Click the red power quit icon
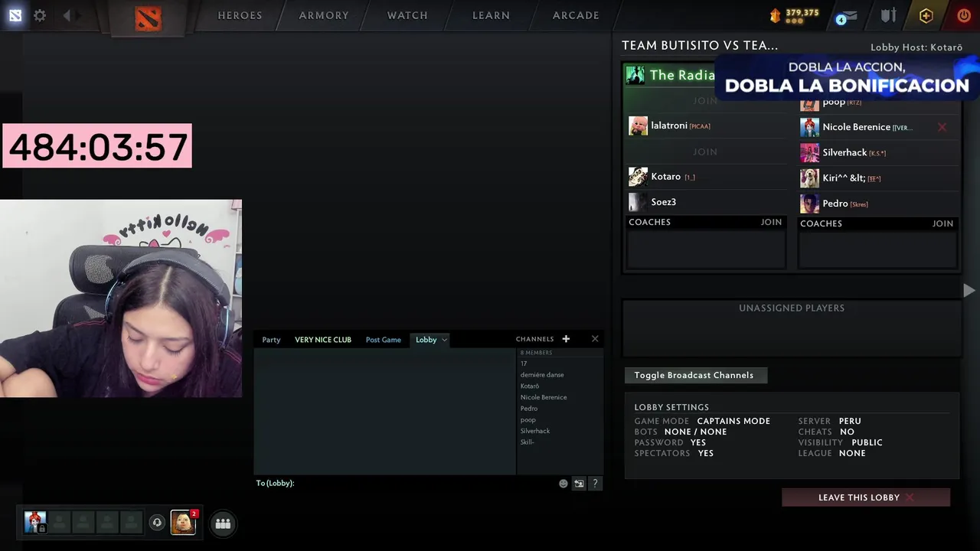980x551 pixels. pos(964,15)
